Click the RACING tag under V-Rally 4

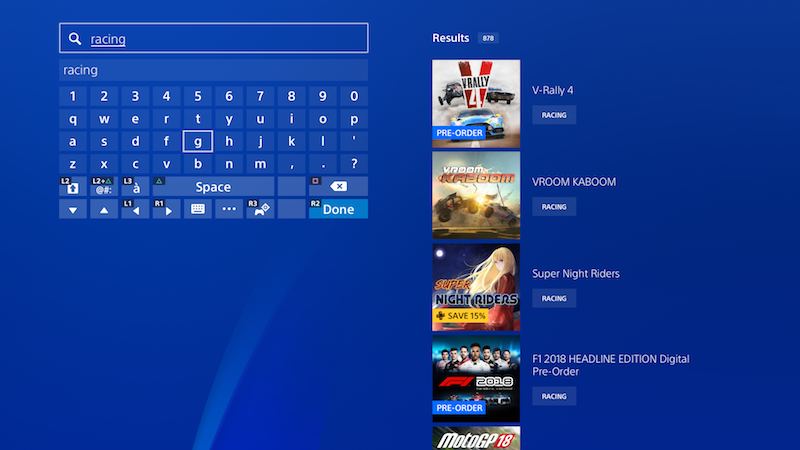(554, 115)
